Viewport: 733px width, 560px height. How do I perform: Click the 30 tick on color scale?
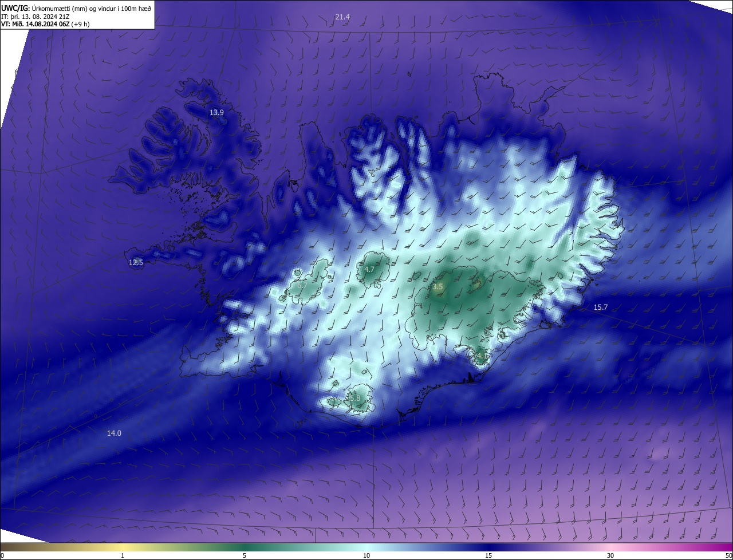pyautogui.click(x=610, y=555)
